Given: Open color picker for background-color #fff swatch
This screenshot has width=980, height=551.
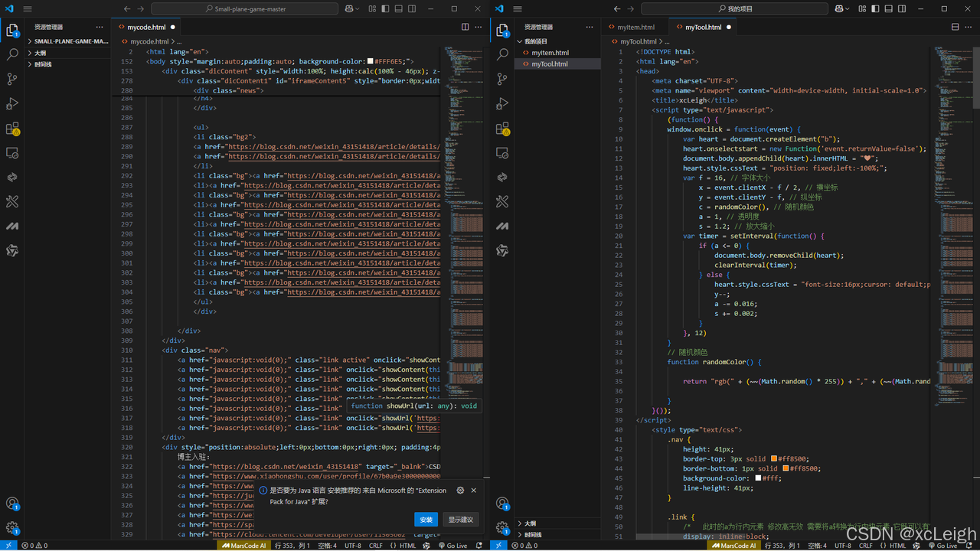Looking at the screenshot, I should [x=759, y=478].
